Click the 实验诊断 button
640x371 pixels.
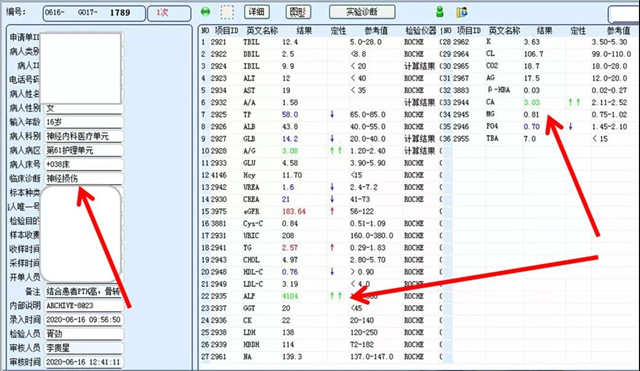coord(362,12)
